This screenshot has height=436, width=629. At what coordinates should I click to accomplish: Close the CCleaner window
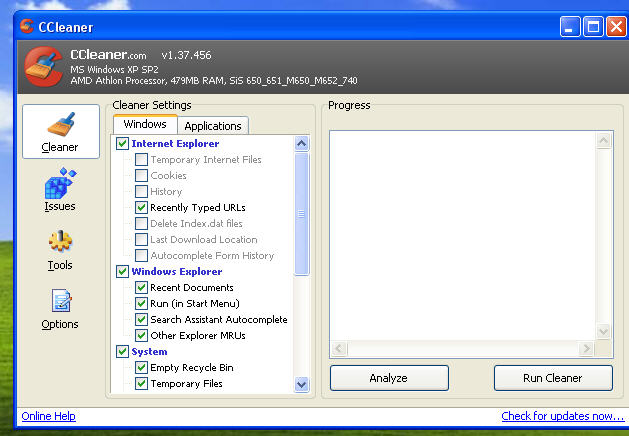(x=616, y=27)
